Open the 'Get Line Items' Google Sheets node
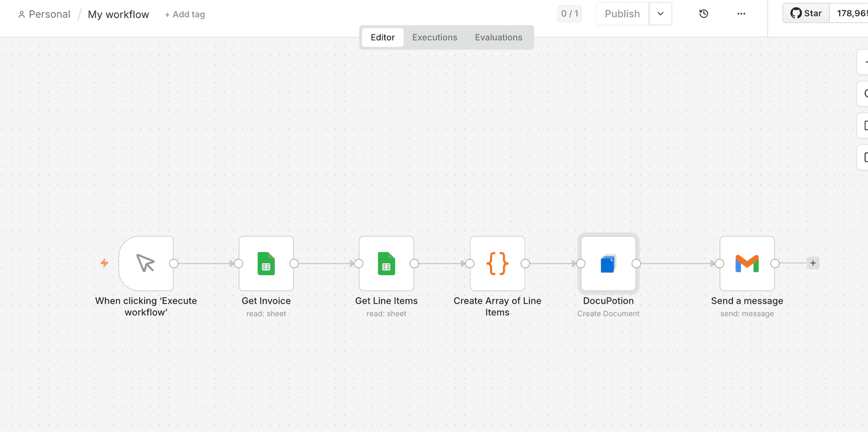Image resolution: width=868 pixels, height=432 pixels. pos(386,263)
